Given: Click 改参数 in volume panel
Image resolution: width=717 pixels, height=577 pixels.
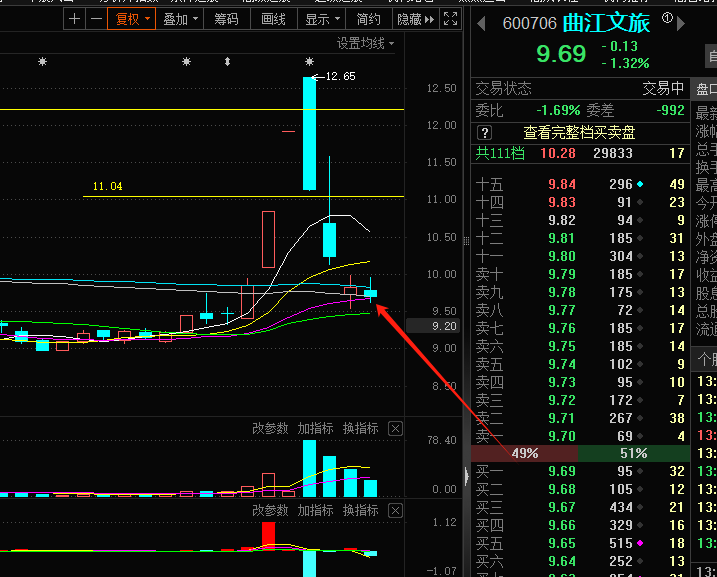Looking at the screenshot, I should tap(270, 428).
